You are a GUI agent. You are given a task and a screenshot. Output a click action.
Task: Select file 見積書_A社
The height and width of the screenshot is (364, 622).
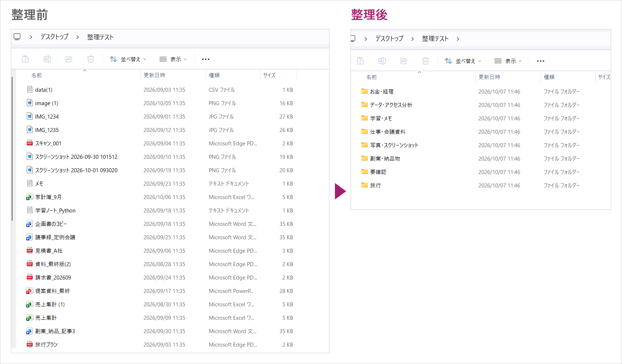49,251
